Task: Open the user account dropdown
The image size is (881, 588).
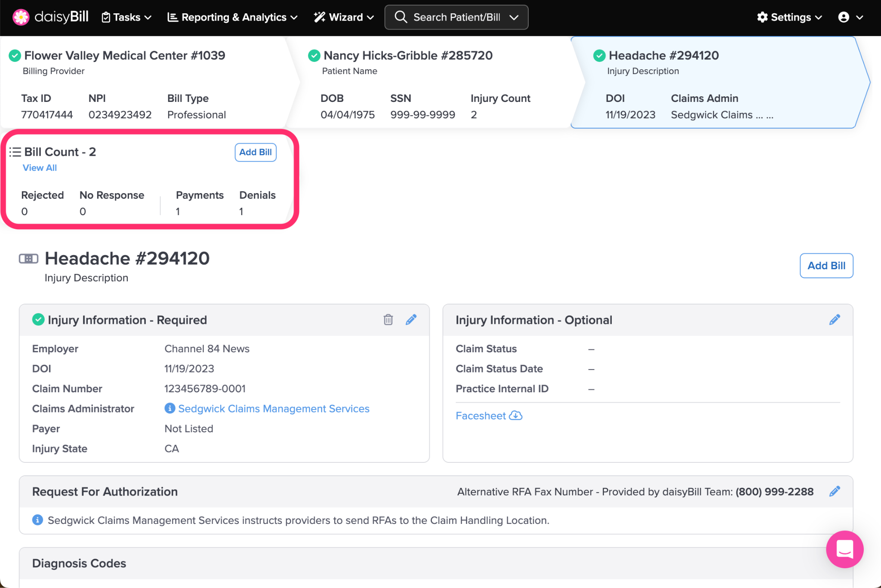Action: point(850,17)
